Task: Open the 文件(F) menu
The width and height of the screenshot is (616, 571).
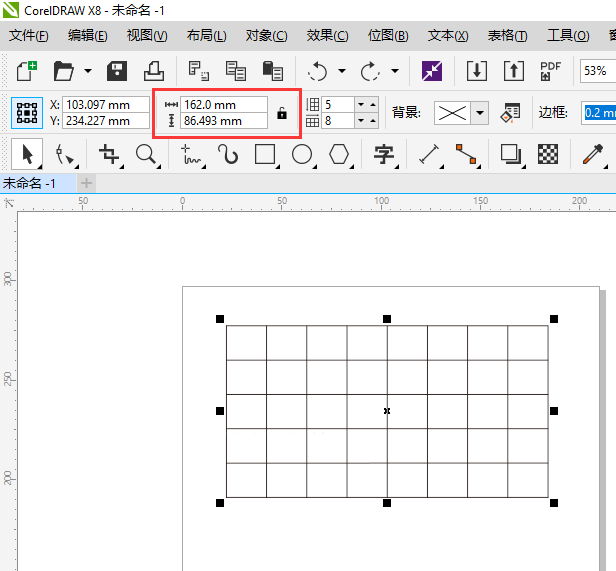Action: 28,36
